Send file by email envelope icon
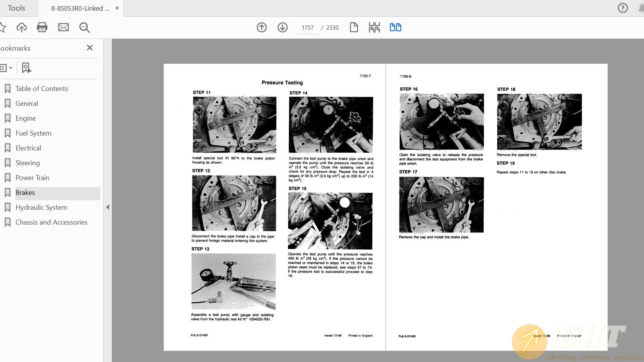Viewport: 644px width, 362px height. (x=64, y=27)
